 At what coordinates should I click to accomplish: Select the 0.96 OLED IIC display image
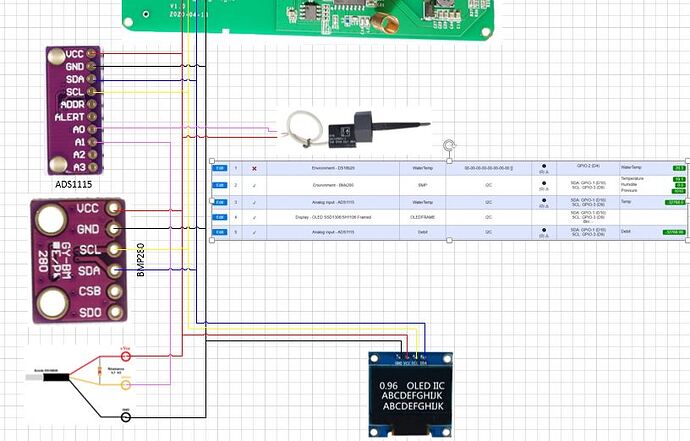411,394
